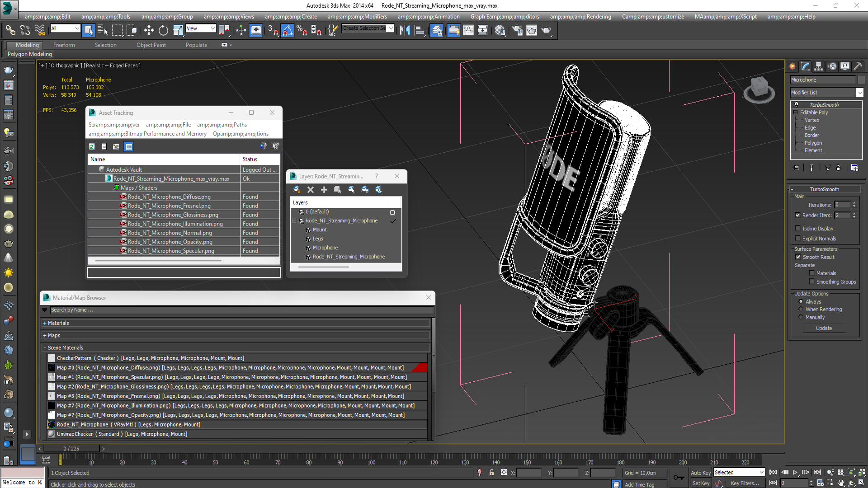Delete selected layer in Layer dialog

(311, 190)
